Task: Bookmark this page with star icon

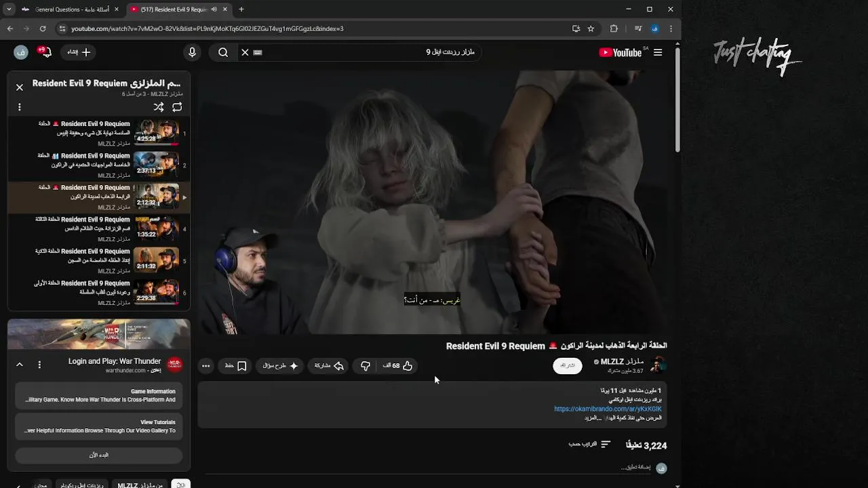Action: pyautogui.click(x=591, y=28)
